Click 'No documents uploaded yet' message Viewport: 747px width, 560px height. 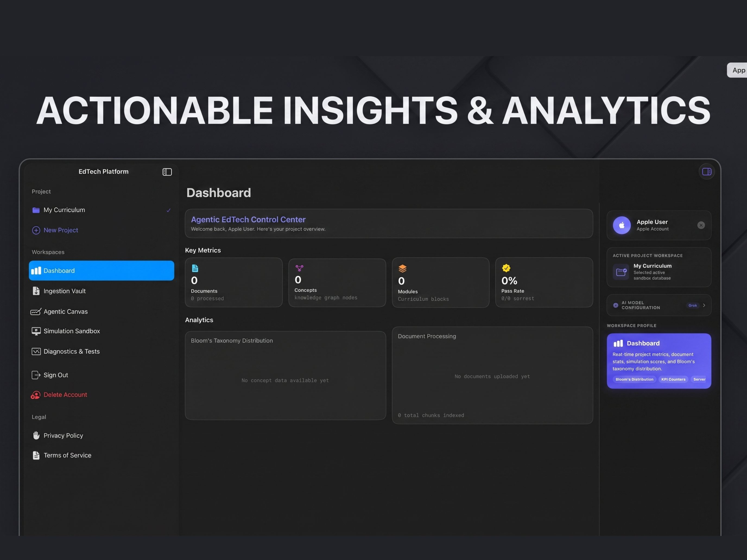click(x=492, y=376)
